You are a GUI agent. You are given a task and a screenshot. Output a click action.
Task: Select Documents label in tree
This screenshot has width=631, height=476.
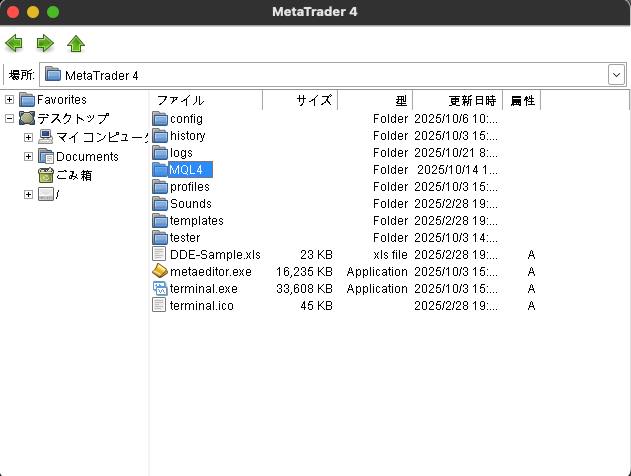pos(87,157)
